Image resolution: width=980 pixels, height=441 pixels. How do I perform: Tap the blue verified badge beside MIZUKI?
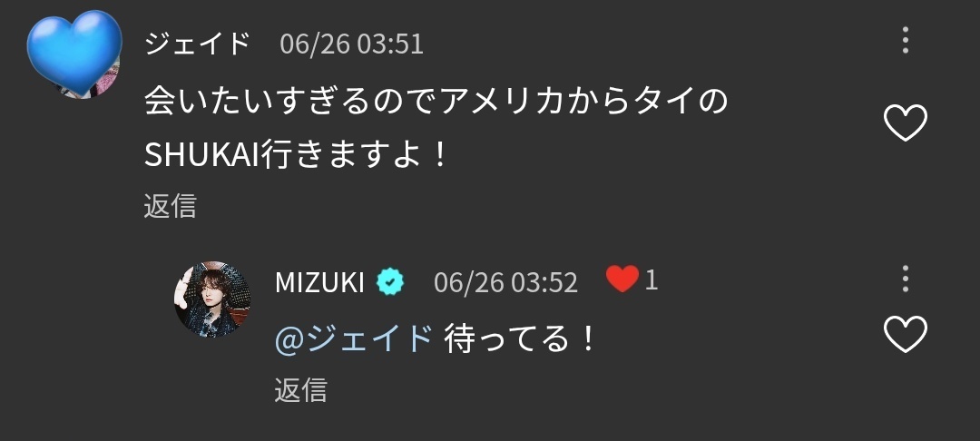click(x=390, y=283)
